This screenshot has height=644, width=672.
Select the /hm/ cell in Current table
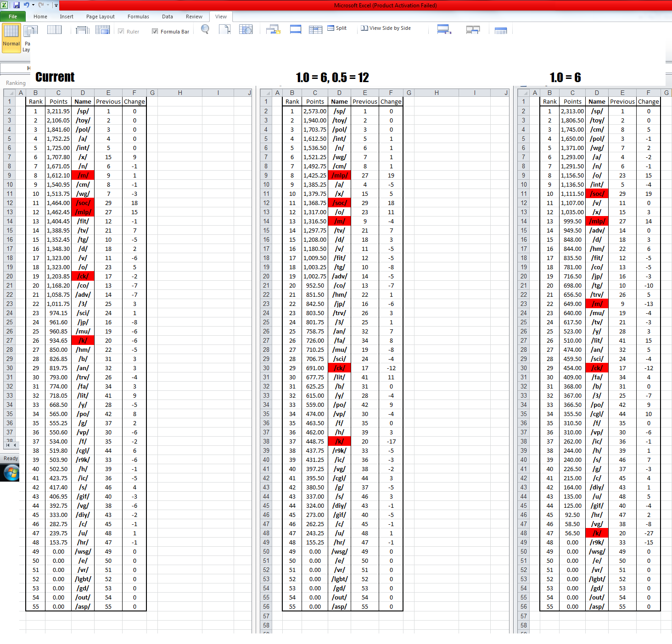click(x=83, y=350)
